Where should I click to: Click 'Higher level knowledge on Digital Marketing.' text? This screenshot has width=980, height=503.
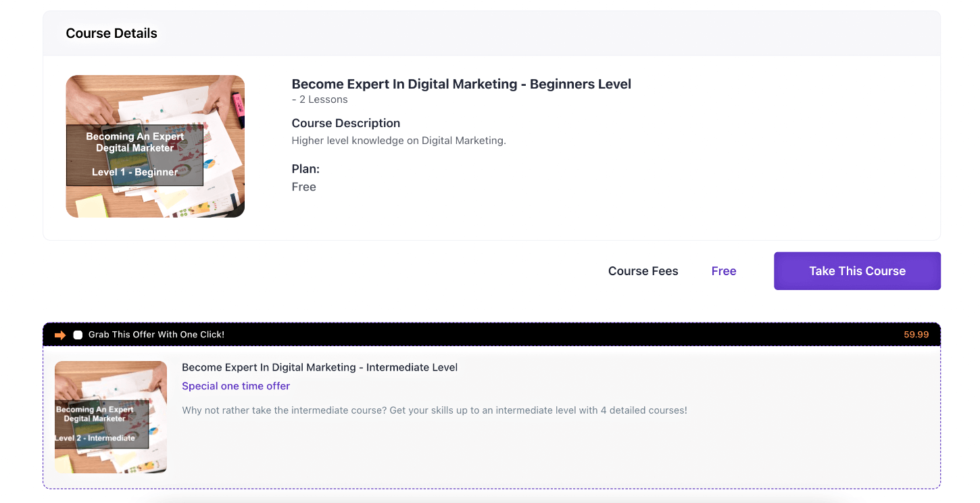coord(399,141)
